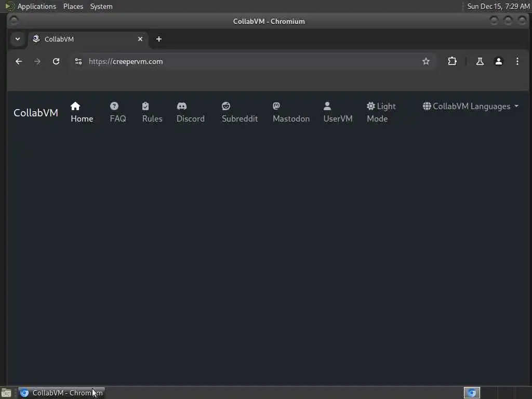Image resolution: width=532 pixels, height=399 pixels.
Task: Click the show desktop icon in bottom panel
Action: tap(6, 393)
